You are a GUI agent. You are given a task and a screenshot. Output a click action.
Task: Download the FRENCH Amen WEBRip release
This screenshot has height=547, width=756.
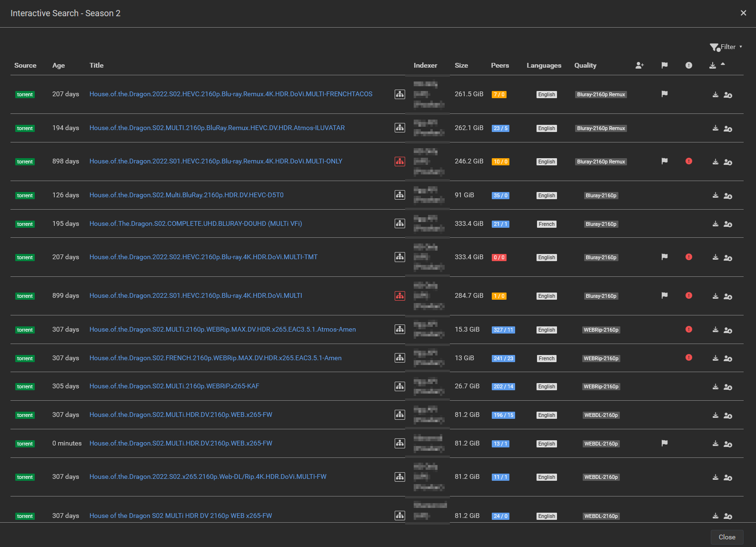[x=715, y=358]
